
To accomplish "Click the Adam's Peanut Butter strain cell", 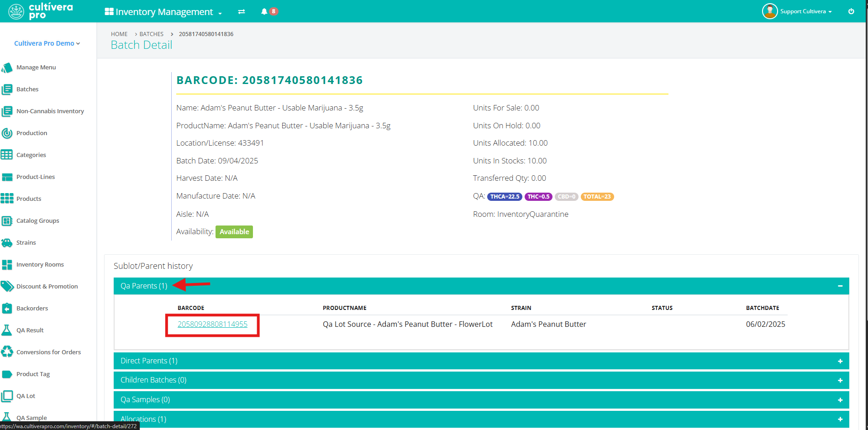I will pyautogui.click(x=548, y=324).
